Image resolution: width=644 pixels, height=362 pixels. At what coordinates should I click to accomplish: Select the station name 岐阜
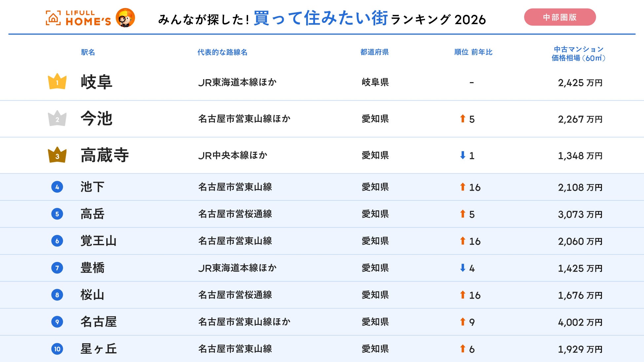pos(96,82)
